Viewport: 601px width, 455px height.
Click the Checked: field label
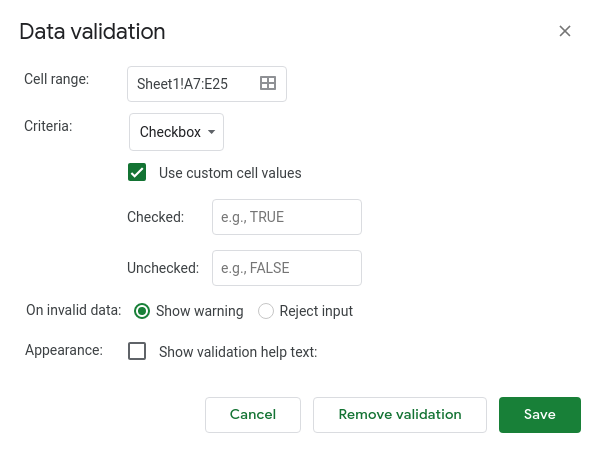(156, 217)
